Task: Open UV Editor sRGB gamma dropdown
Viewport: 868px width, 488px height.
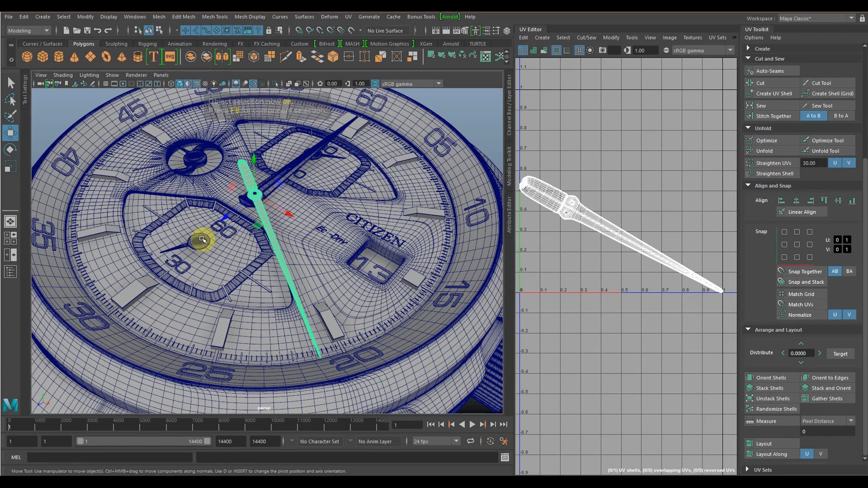Action: point(703,50)
